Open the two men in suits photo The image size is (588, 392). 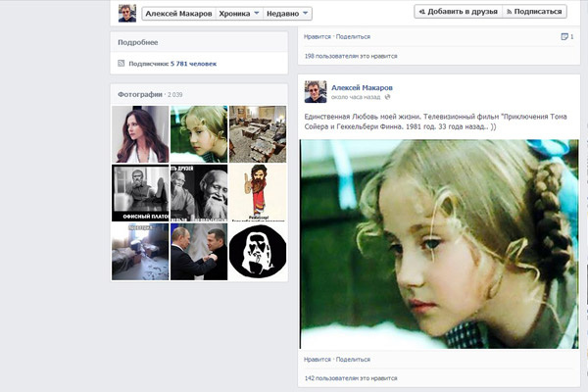(x=199, y=252)
